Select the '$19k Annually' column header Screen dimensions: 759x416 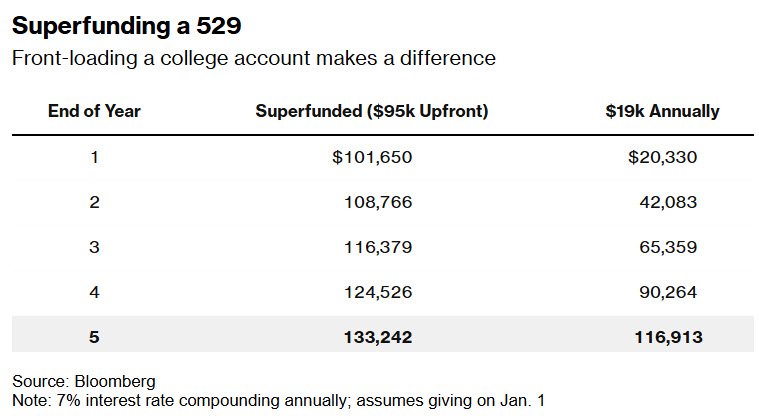[x=662, y=111]
